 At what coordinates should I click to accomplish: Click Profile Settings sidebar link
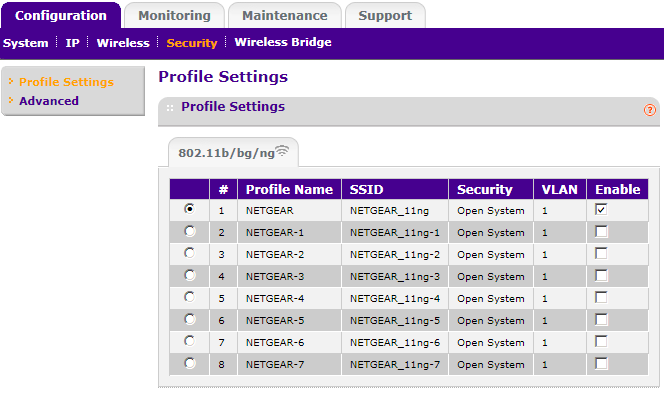coord(66,82)
